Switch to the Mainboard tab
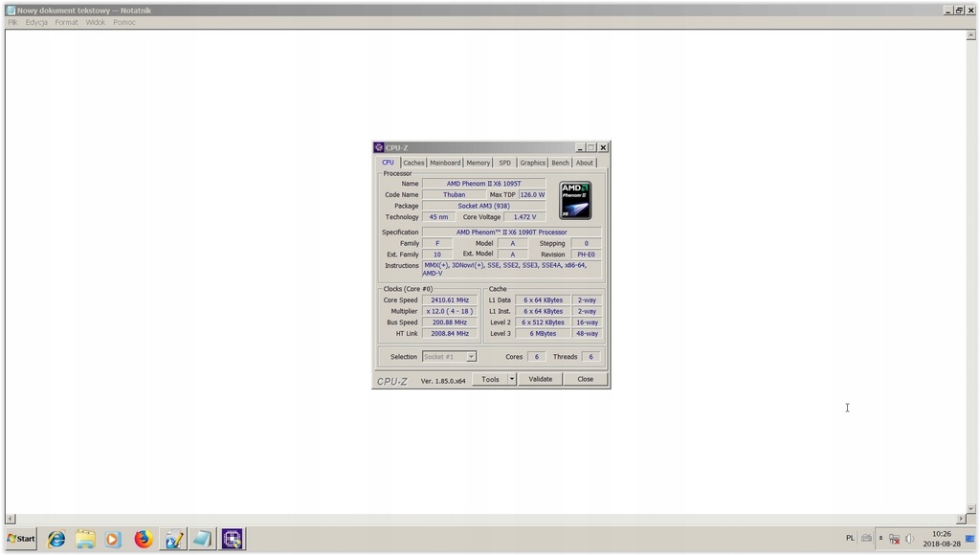 point(445,163)
